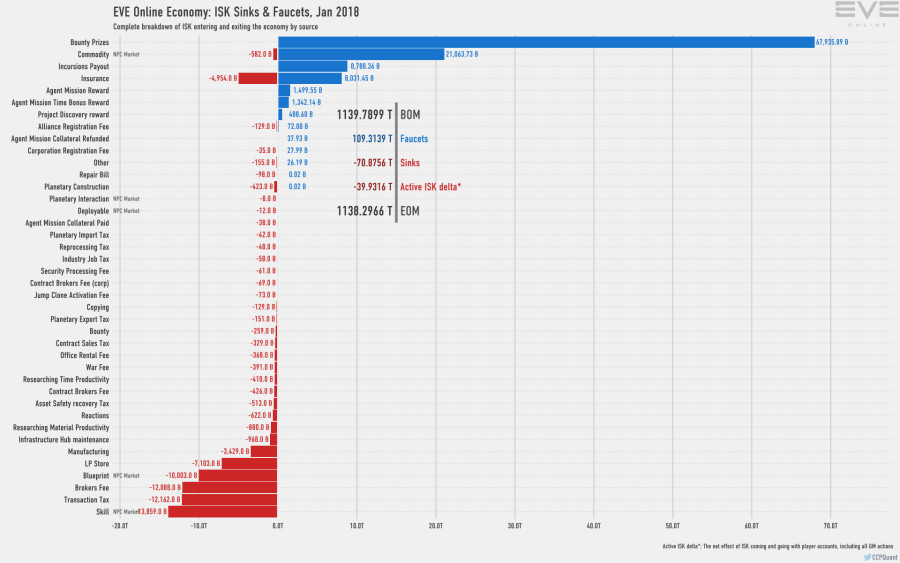Select the 'Industry Job Tax' label
Viewport: 900px width, 563px height.
pyautogui.click(x=86, y=259)
